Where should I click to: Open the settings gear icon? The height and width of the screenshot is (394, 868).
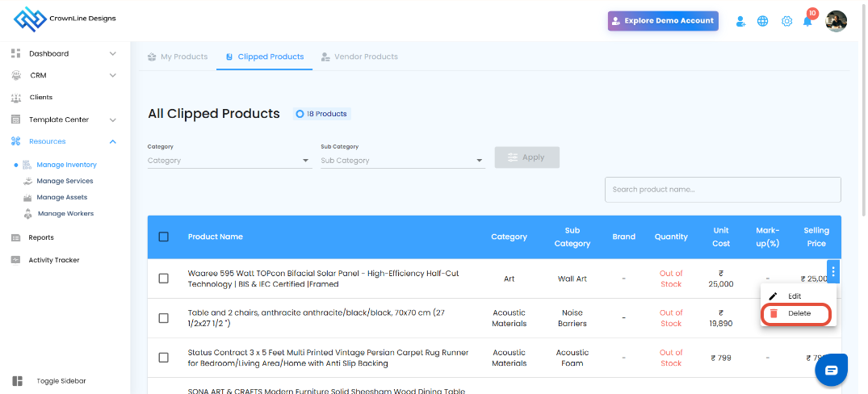coord(786,21)
